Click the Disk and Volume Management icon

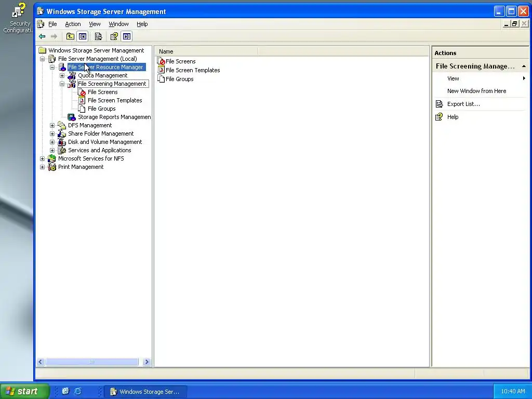tap(62, 142)
